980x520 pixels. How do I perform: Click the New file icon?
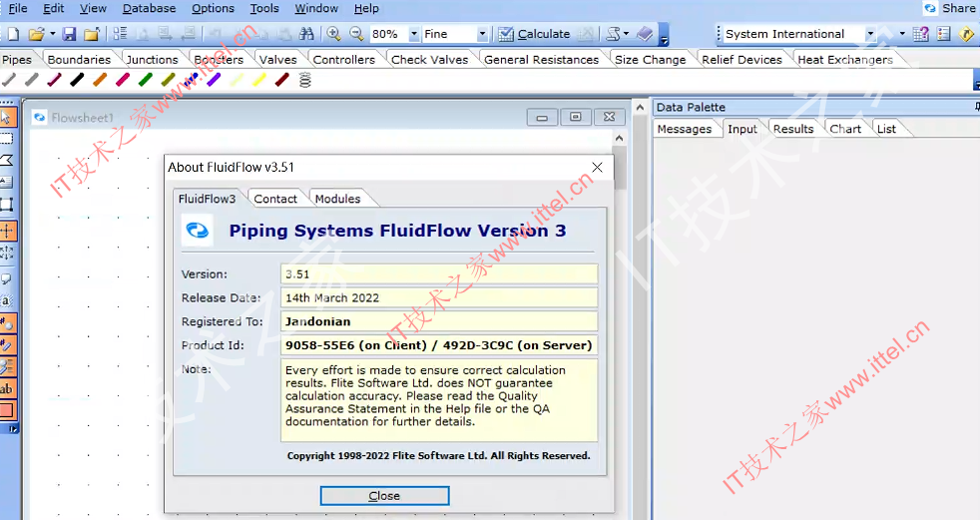(14, 34)
